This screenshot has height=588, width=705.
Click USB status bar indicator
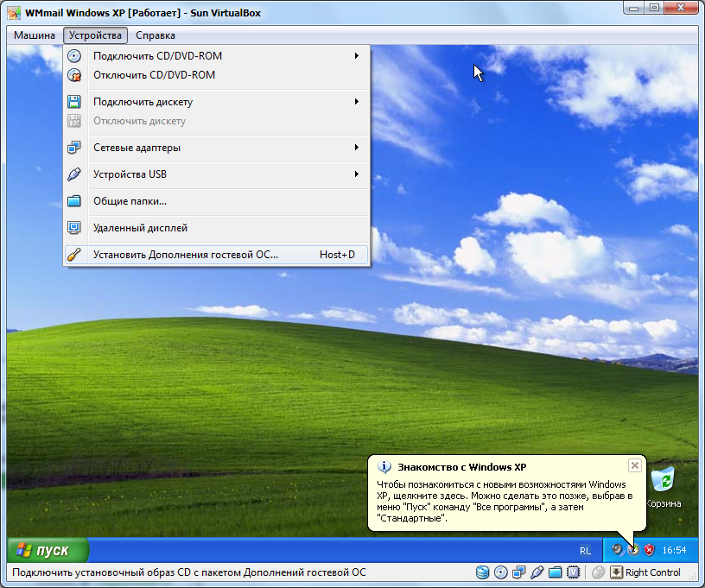point(537,572)
